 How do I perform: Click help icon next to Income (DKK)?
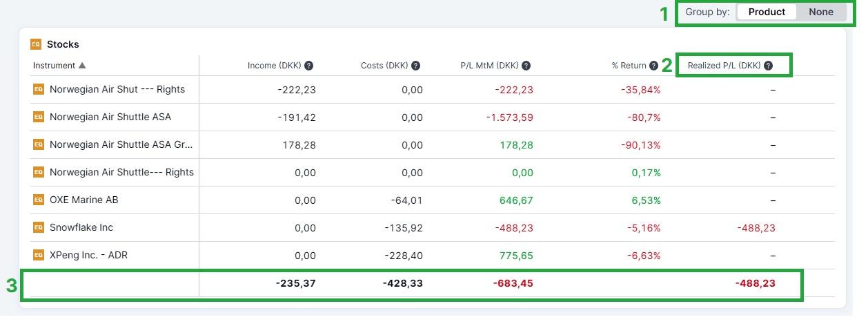point(309,66)
